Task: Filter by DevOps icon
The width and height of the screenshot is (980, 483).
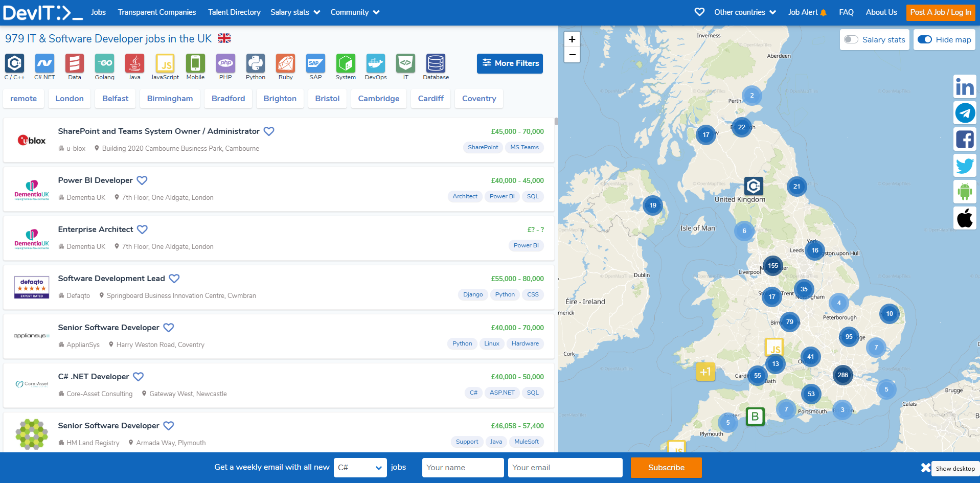Action: point(376,63)
